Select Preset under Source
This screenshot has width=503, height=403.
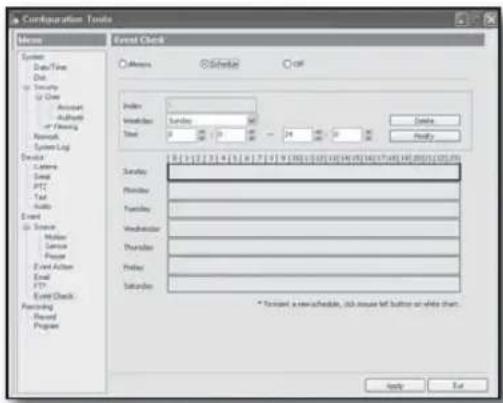pyautogui.click(x=55, y=256)
